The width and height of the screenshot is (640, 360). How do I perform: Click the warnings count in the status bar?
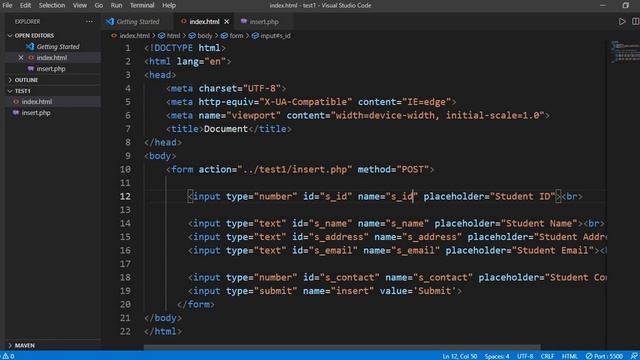(x=8, y=356)
